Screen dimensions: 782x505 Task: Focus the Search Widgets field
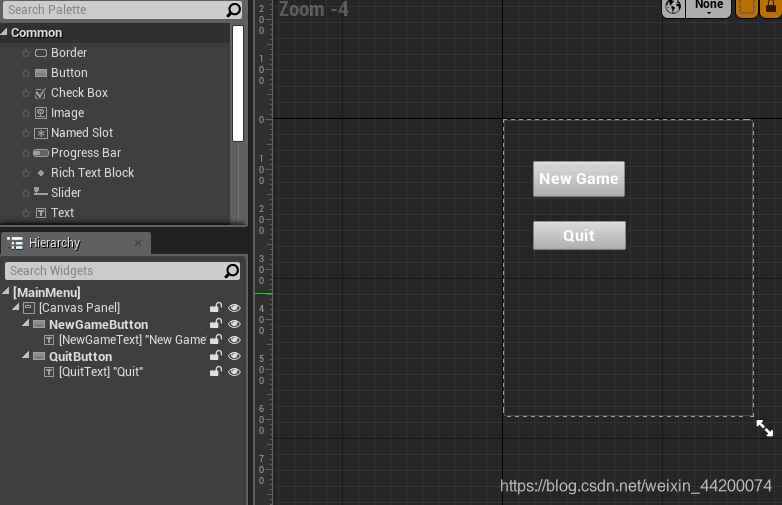(115, 271)
